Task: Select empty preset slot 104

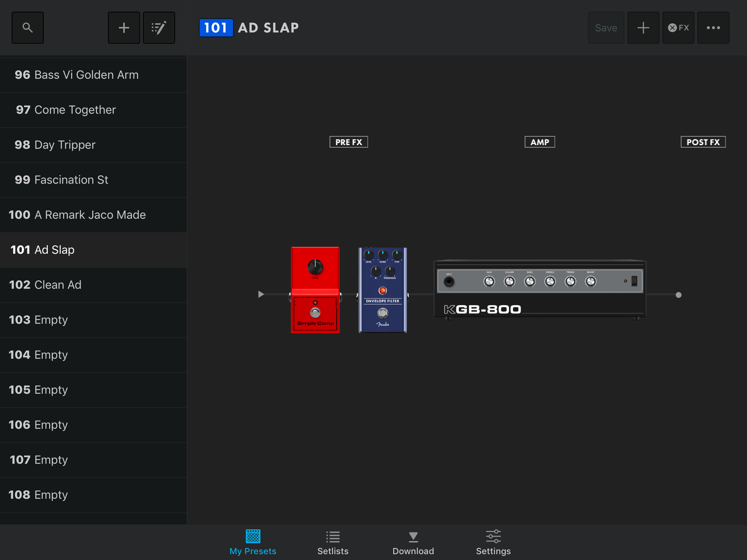Action: tap(93, 355)
